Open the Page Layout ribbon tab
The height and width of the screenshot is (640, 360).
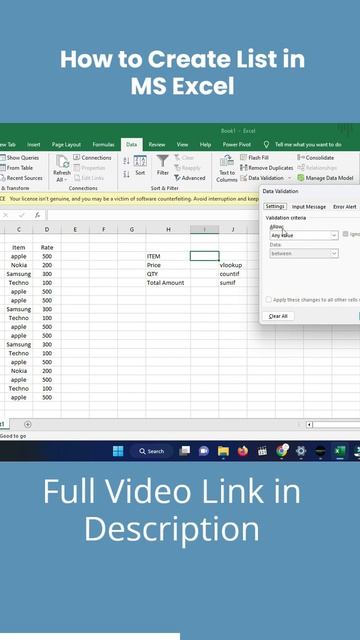point(66,144)
